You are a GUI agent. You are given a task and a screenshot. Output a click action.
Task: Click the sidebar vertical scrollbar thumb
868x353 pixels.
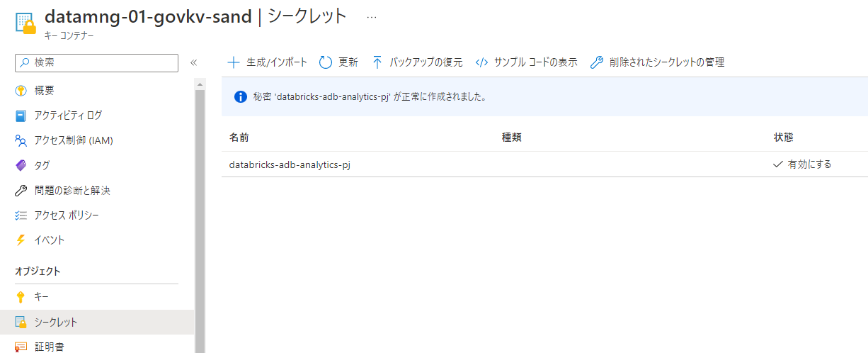[x=200, y=221]
